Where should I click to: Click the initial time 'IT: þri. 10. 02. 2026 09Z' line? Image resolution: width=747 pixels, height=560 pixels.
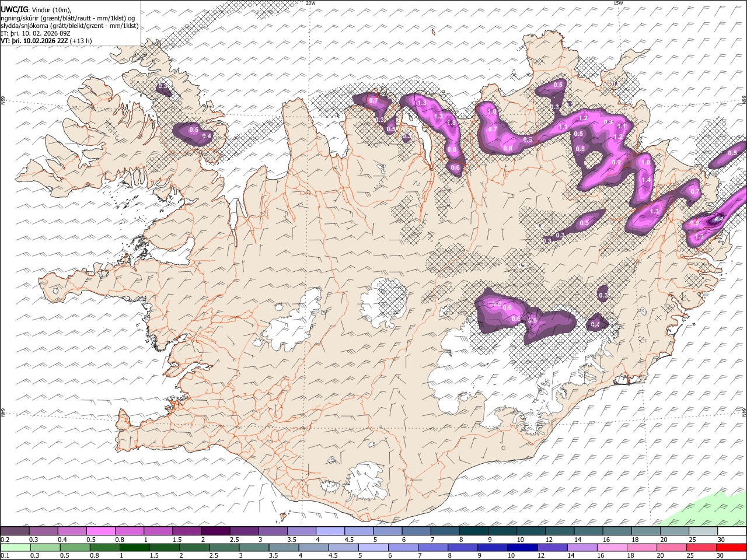coord(36,33)
